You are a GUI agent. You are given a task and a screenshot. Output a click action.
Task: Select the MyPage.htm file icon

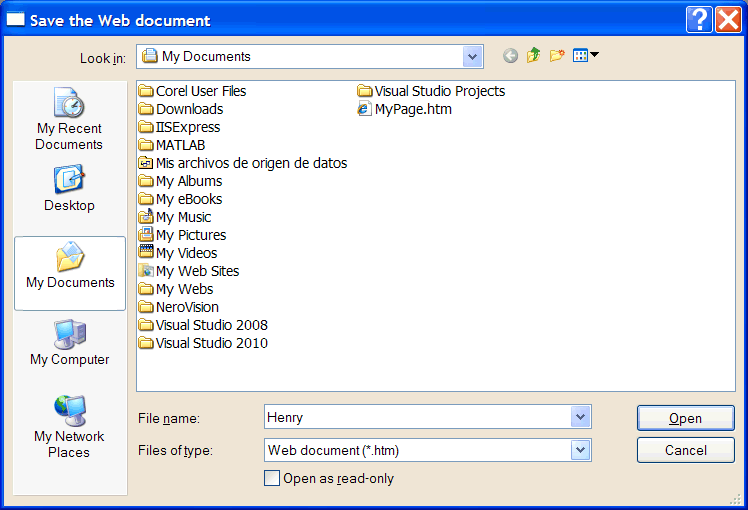pos(364,109)
